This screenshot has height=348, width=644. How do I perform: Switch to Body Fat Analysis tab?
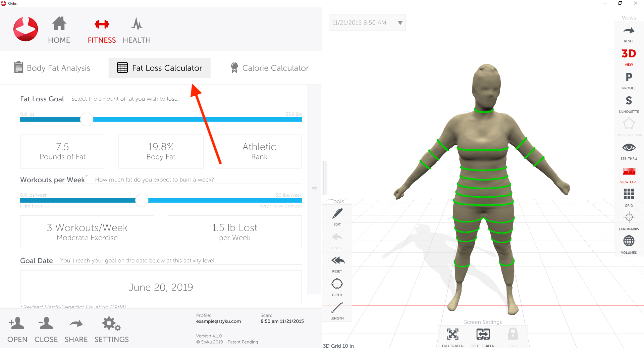(52, 68)
